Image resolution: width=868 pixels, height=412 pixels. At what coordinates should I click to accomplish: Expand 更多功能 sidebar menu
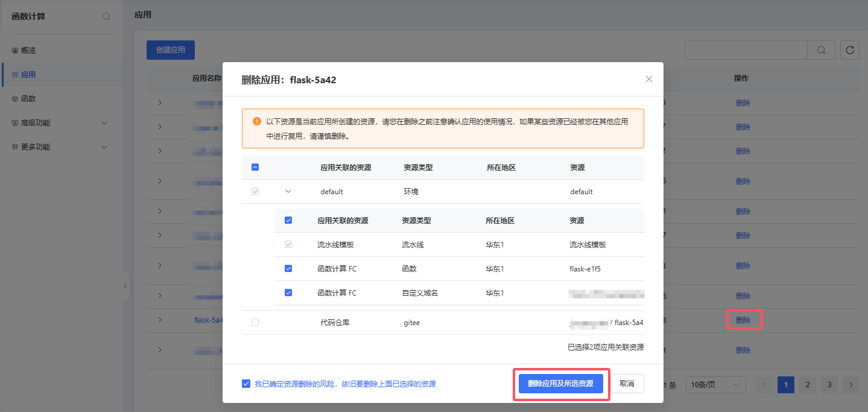tap(60, 147)
